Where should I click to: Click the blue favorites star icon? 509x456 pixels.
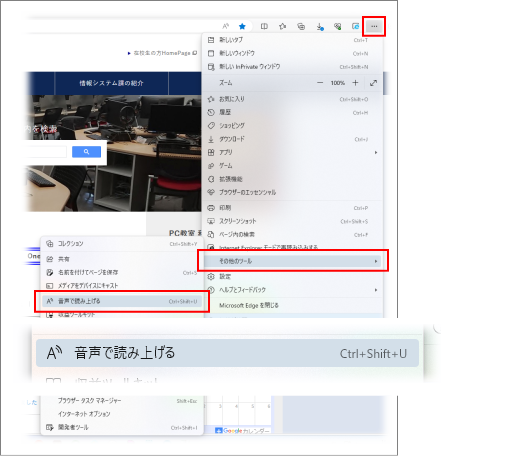242,26
